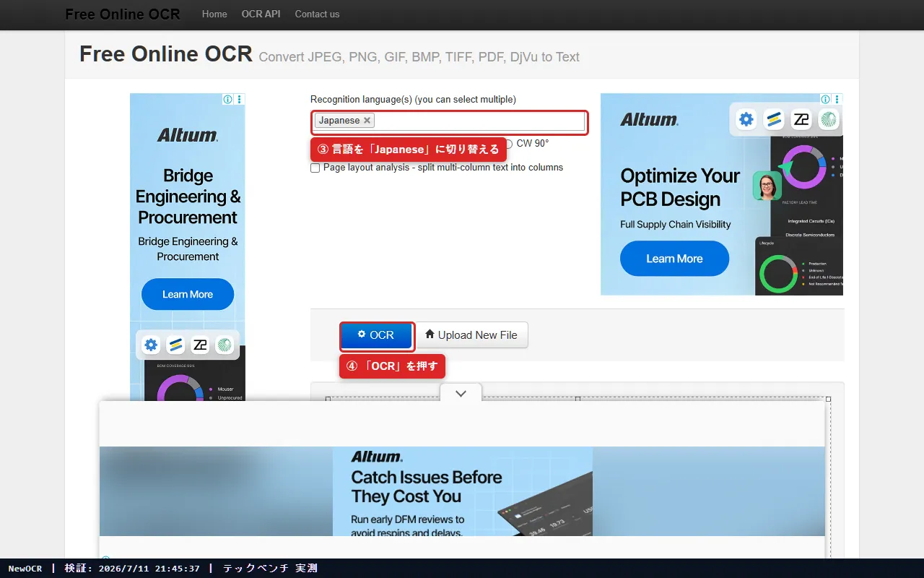Click the 'Catch Issues Before They Cost You' banner
This screenshot has width=924, height=578.
pyautogui.click(x=427, y=487)
